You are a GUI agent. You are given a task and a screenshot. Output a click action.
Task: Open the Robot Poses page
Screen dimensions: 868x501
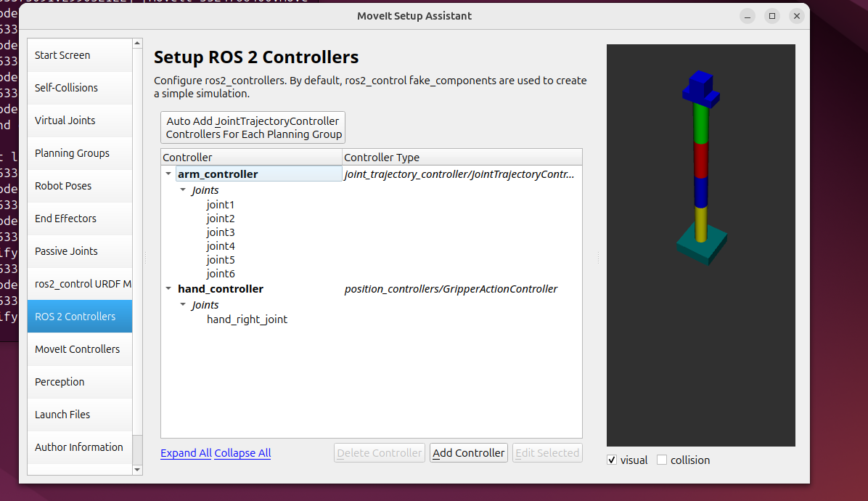pyautogui.click(x=80, y=185)
